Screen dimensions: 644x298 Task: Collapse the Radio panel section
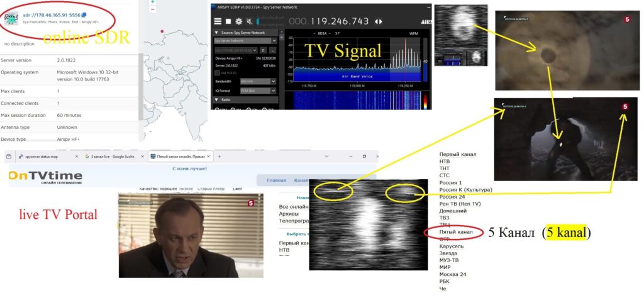217,99
